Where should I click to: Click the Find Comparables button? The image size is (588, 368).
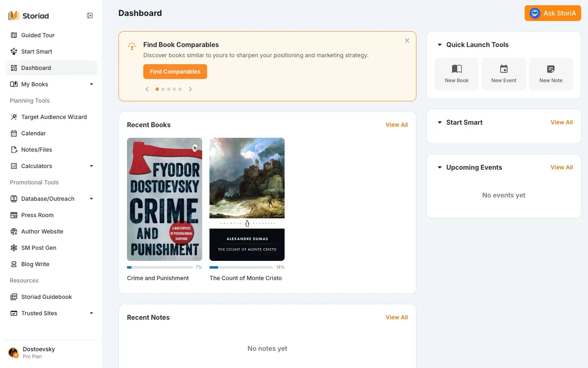click(175, 72)
